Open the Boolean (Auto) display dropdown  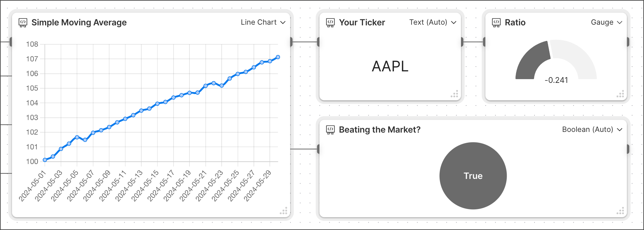[x=592, y=130]
